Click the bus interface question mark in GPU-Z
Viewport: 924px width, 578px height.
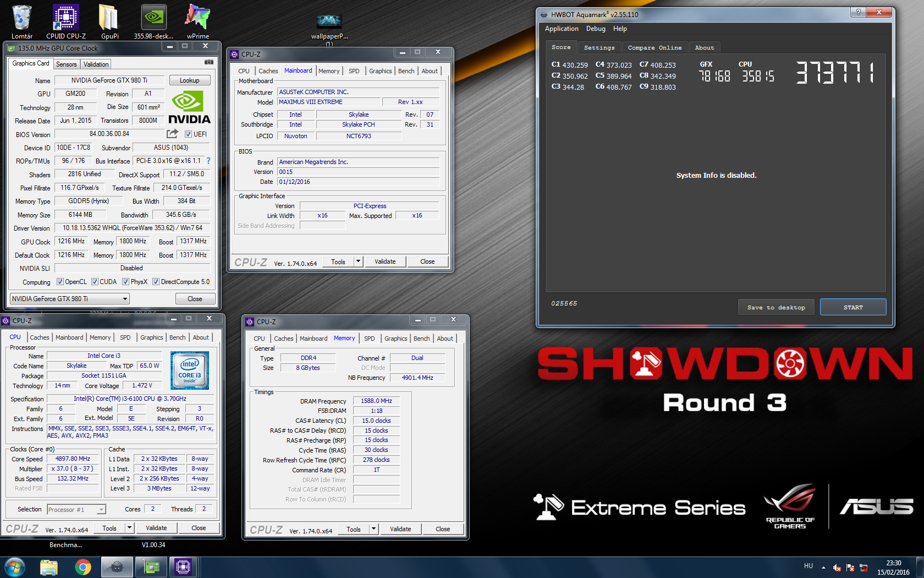[x=208, y=161]
